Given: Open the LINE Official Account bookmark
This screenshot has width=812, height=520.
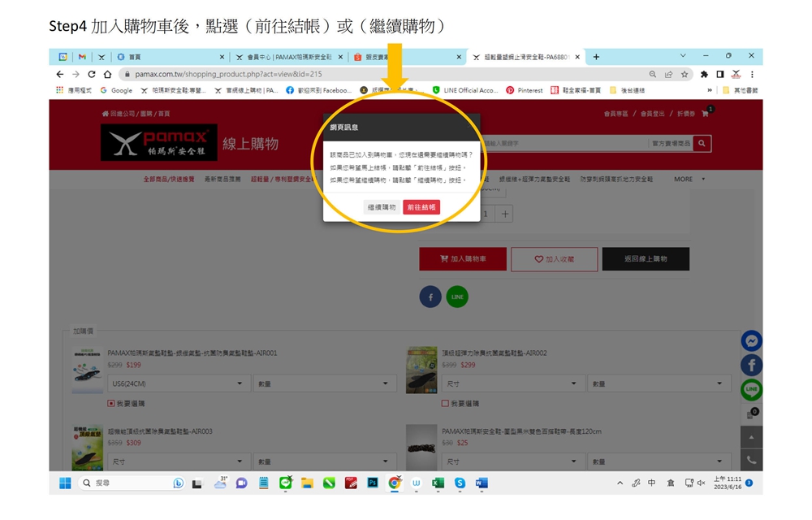Looking at the screenshot, I should click(465, 90).
